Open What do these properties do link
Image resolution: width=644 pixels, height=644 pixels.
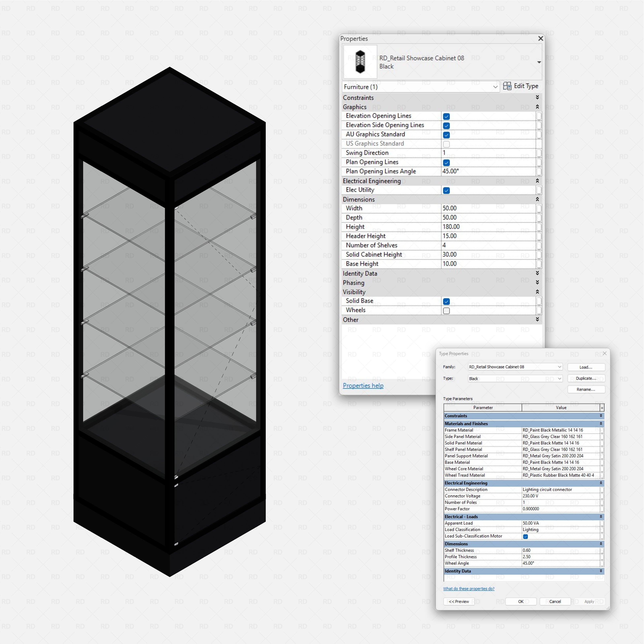(x=469, y=589)
